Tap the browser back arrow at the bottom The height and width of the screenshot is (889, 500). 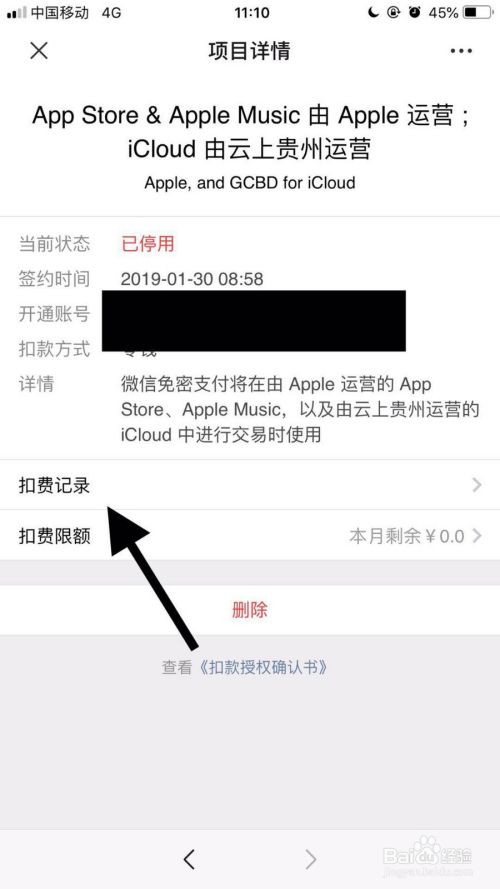189,859
